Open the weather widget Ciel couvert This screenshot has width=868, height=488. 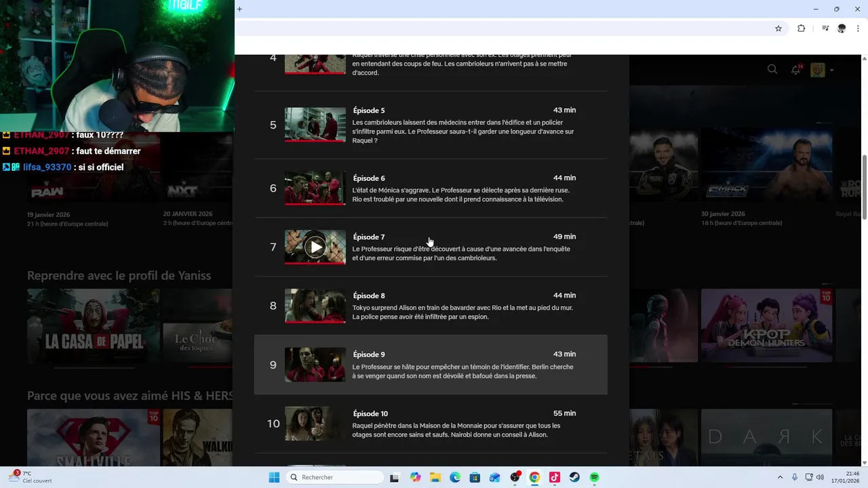31,477
